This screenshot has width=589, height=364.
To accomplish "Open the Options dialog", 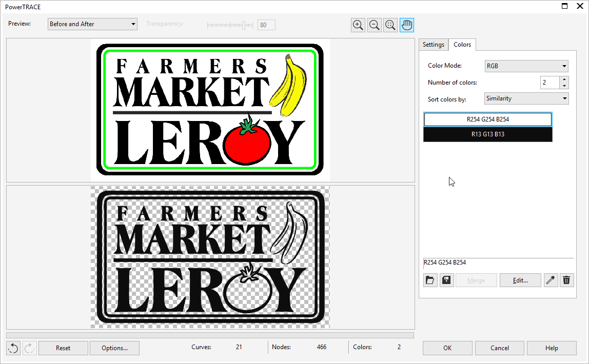I will 114,348.
